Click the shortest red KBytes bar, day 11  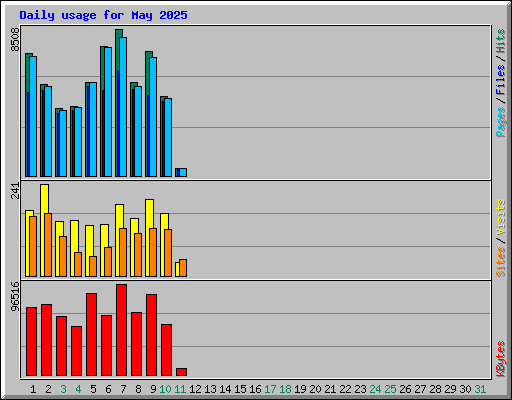pyautogui.click(x=182, y=372)
